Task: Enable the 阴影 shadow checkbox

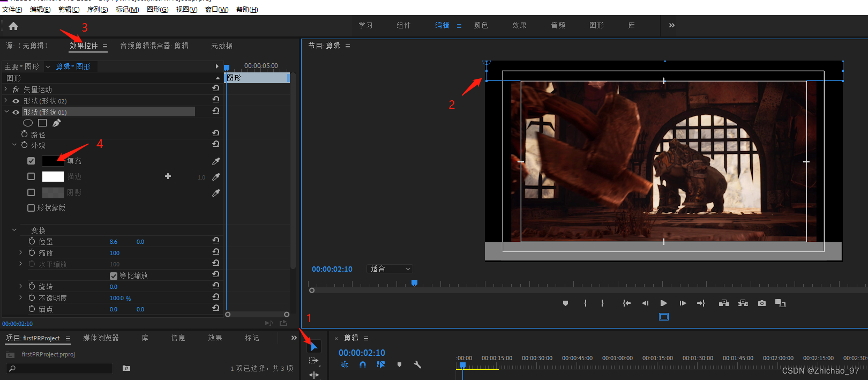Action: tap(31, 192)
